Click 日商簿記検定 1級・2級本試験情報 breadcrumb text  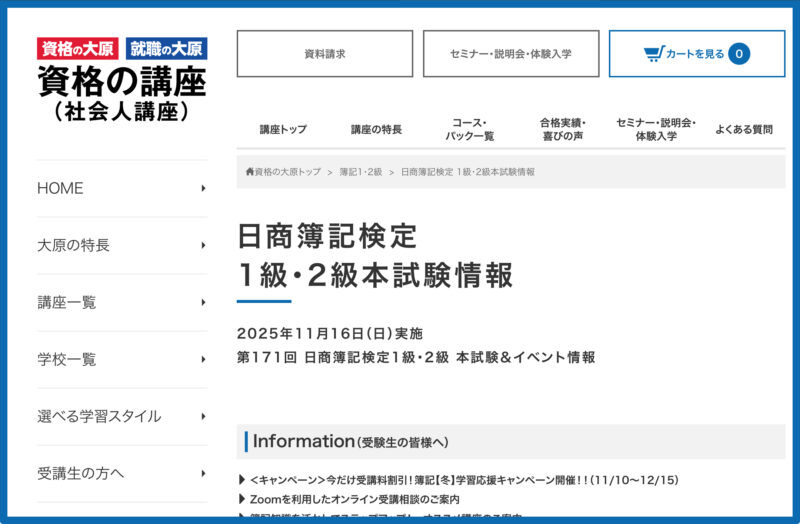(x=467, y=172)
